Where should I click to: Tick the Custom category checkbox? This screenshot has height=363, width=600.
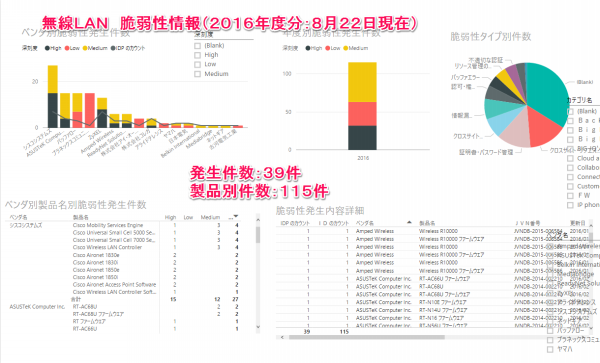(570, 187)
